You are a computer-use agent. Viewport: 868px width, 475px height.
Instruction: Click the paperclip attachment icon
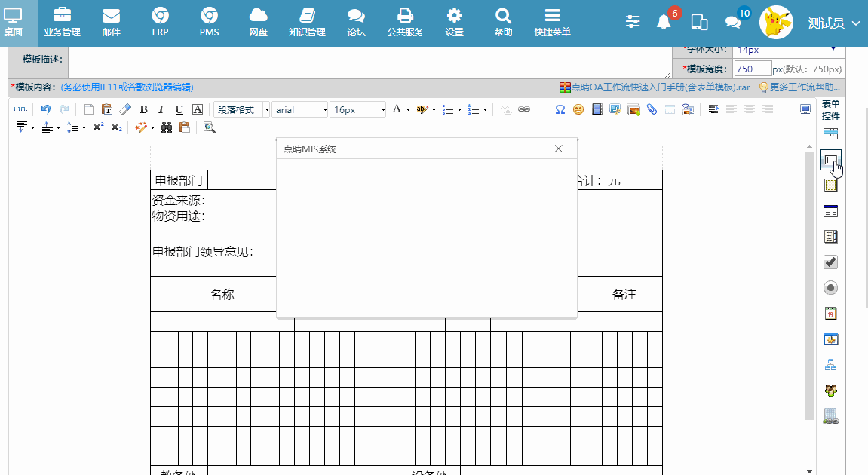pyautogui.click(x=652, y=109)
